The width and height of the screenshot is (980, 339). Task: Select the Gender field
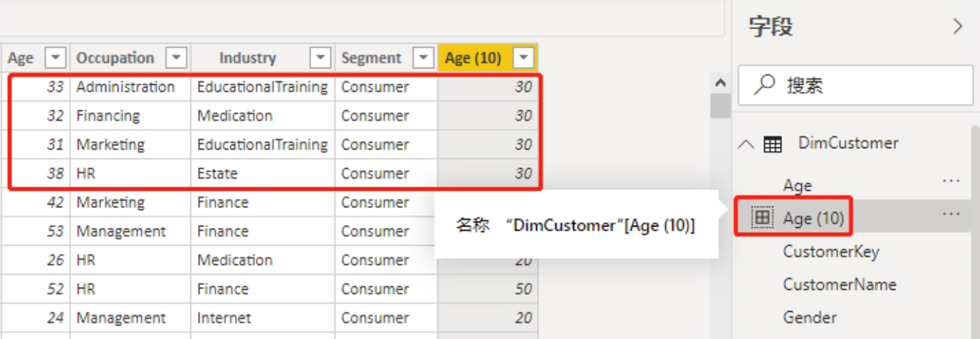point(810,317)
